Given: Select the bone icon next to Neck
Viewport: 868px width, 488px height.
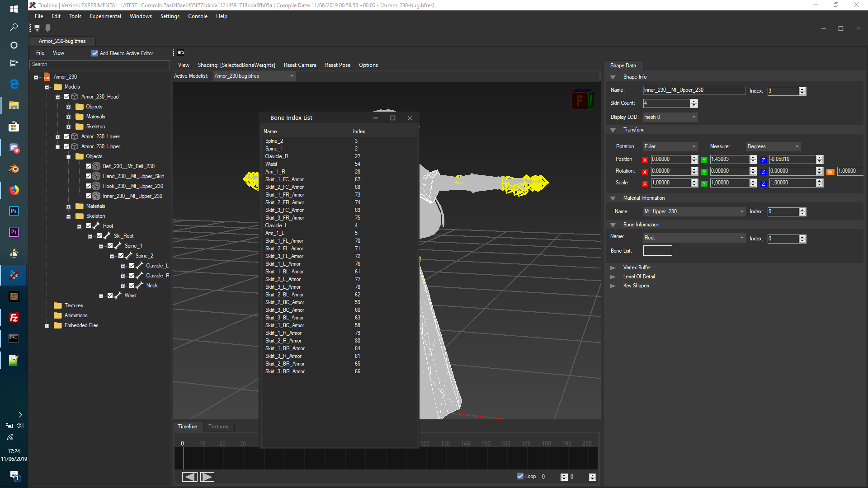Looking at the screenshot, I should click(x=139, y=285).
